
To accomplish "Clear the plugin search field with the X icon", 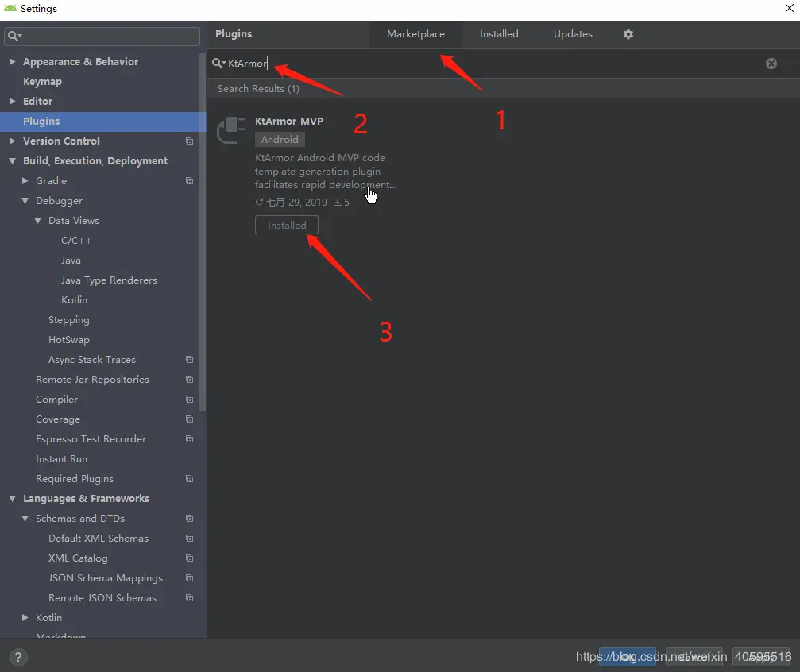I will pyautogui.click(x=771, y=64).
